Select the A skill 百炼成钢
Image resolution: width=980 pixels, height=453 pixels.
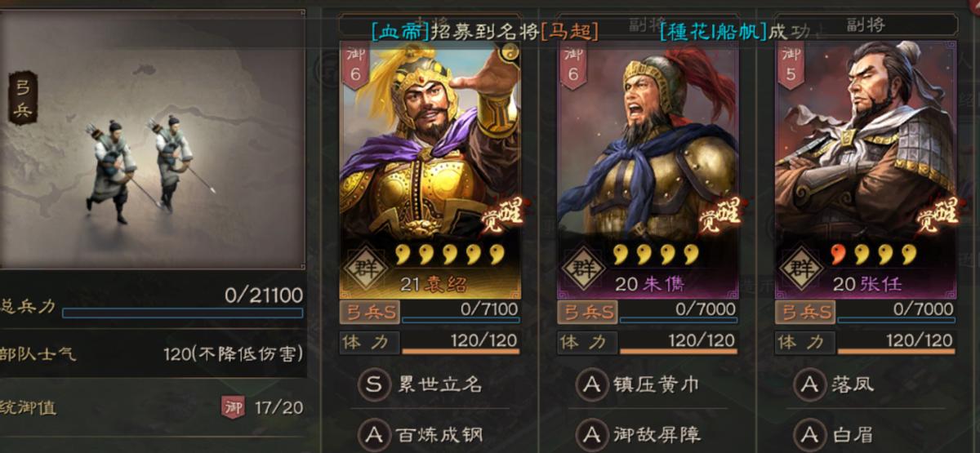pyautogui.click(x=430, y=433)
